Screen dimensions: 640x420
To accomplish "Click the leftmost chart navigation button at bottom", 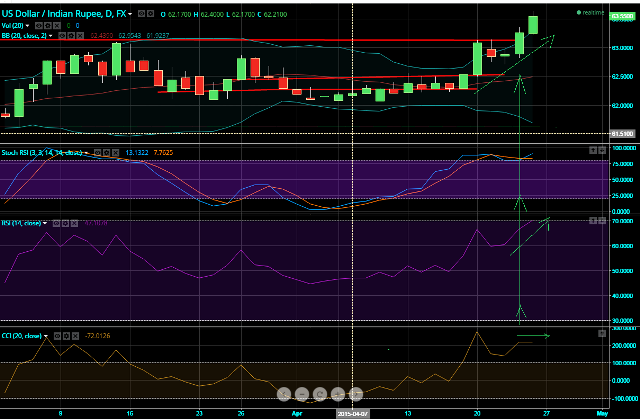I will [285, 393].
